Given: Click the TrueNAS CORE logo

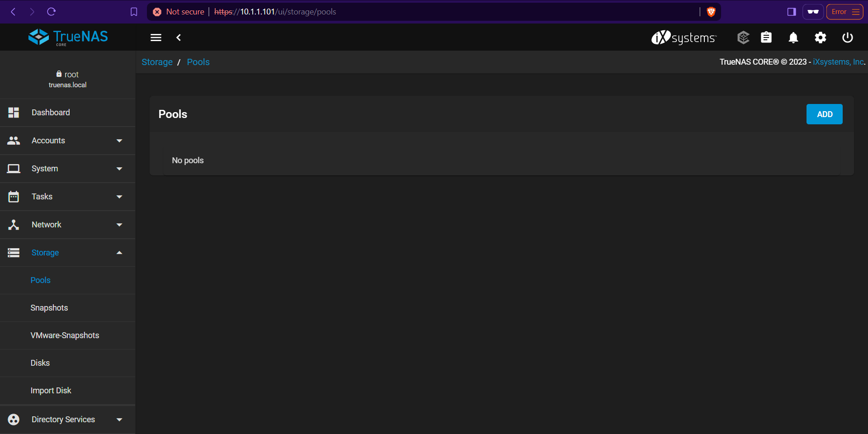Looking at the screenshot, I should 68,37.
